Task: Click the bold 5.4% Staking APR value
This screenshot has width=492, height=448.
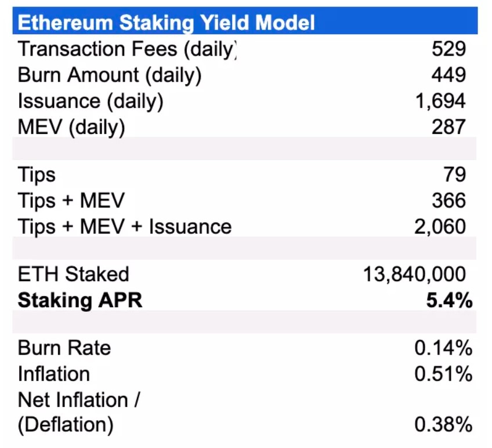Action: coord(449,300)
